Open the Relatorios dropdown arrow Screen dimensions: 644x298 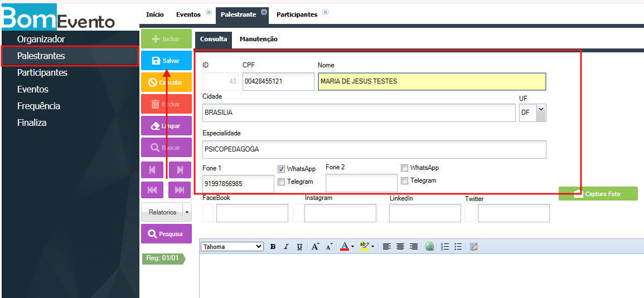186,212
